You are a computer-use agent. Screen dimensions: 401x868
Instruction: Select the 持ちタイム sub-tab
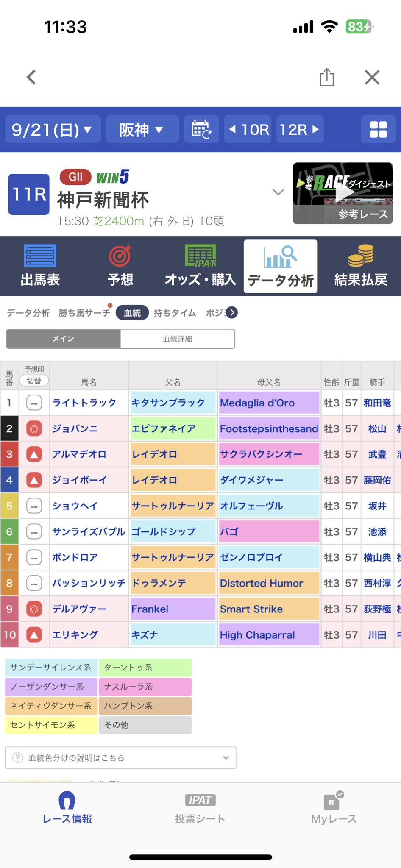(175, 313)
